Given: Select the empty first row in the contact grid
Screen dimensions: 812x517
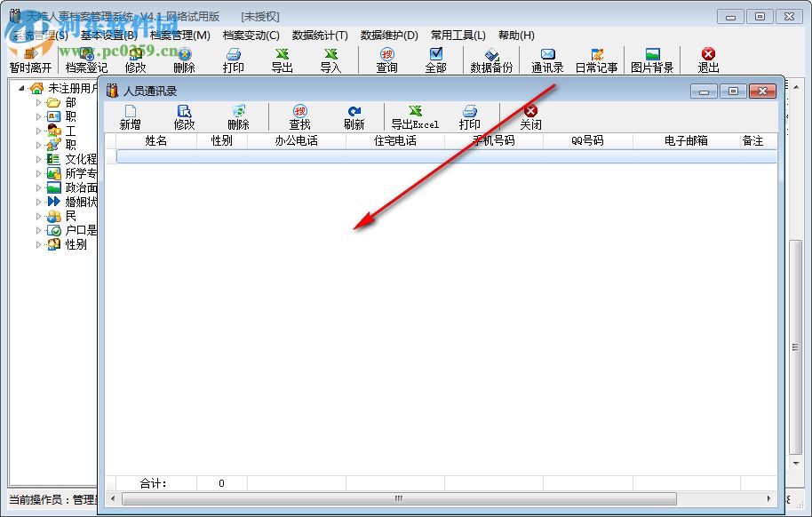Looking at the screenshot, I should click(x=446, y=156).
